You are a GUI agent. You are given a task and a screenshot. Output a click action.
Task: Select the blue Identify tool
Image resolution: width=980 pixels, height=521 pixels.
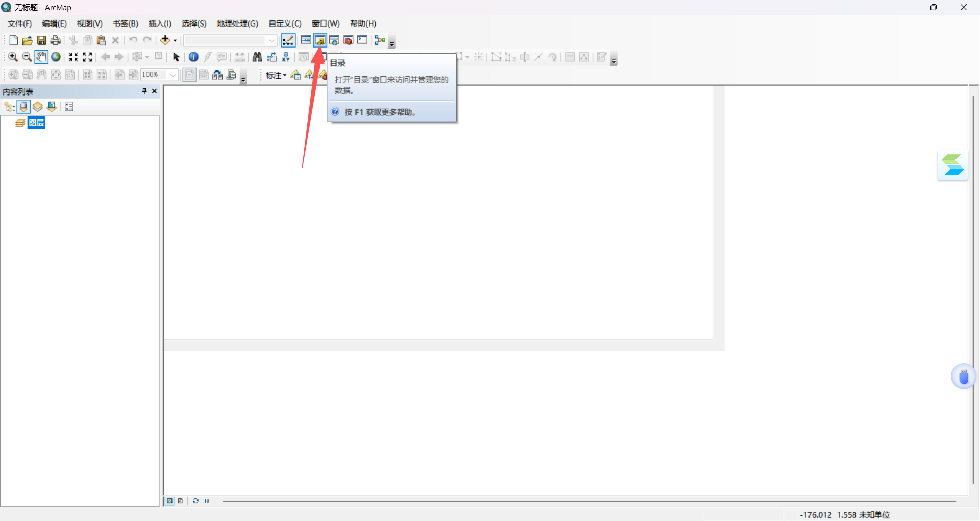click(193, 57)
